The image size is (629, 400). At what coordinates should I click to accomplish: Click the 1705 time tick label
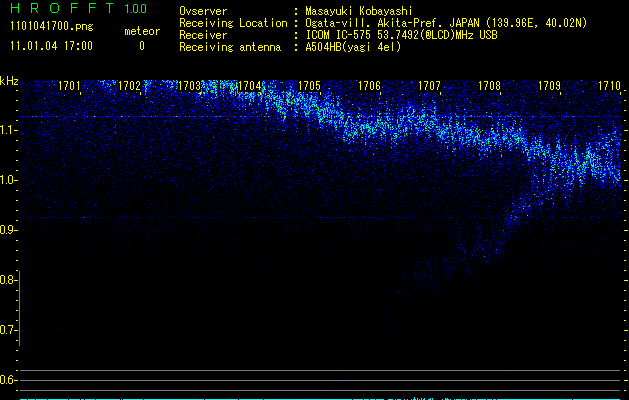[309, 86]
